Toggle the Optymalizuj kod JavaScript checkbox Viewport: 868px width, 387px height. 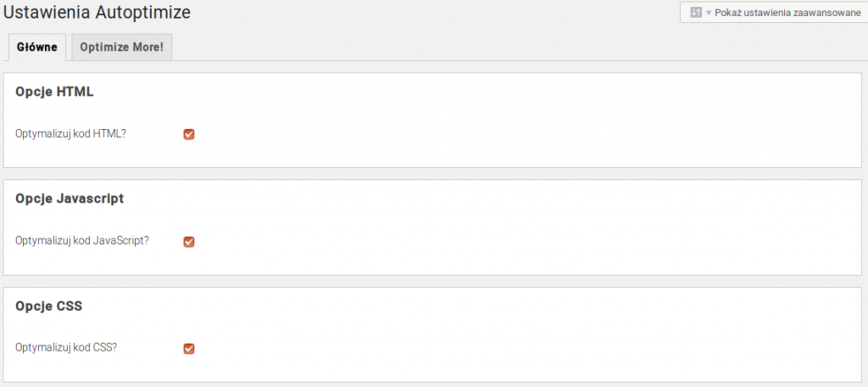click(189, 242)
